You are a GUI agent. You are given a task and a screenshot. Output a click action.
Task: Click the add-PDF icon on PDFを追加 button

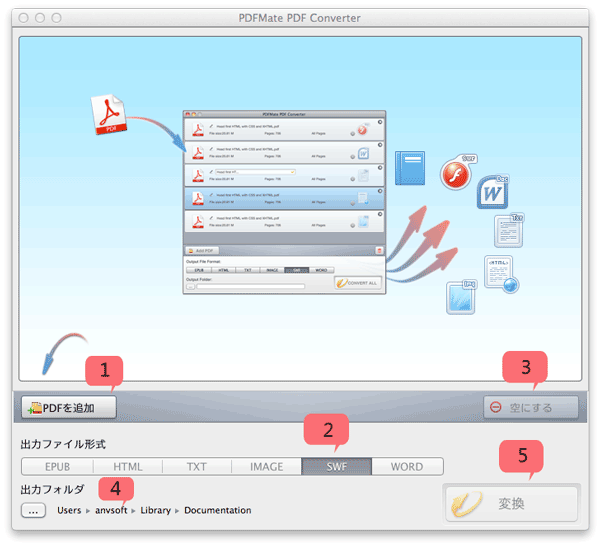click(x=35, y=408)
